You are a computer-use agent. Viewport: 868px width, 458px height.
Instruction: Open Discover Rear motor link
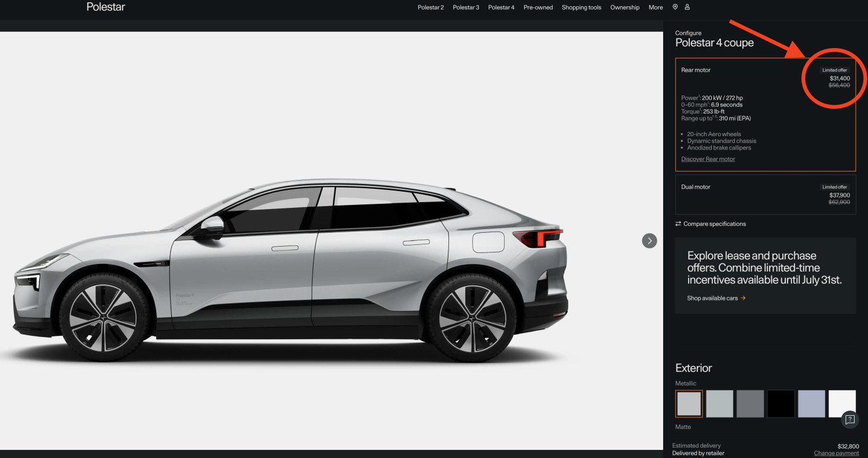click(708, 159)
